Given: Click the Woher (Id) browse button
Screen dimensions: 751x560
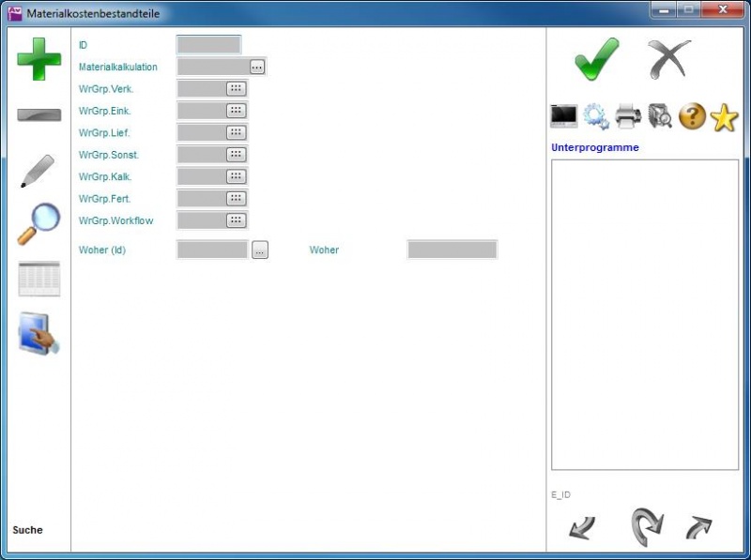Looking at the screenshot, I should (260, 250).
